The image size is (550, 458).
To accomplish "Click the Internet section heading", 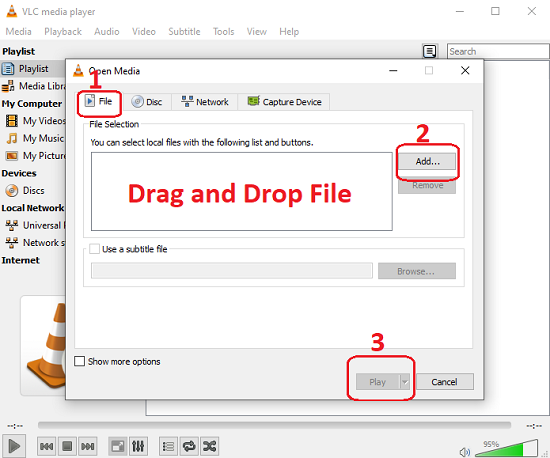I will [20, 260].
